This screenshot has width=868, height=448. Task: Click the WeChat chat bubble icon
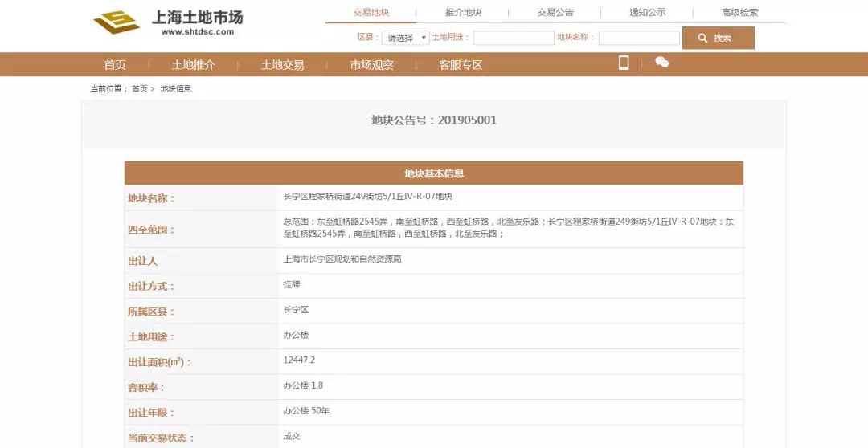(661, 63)
